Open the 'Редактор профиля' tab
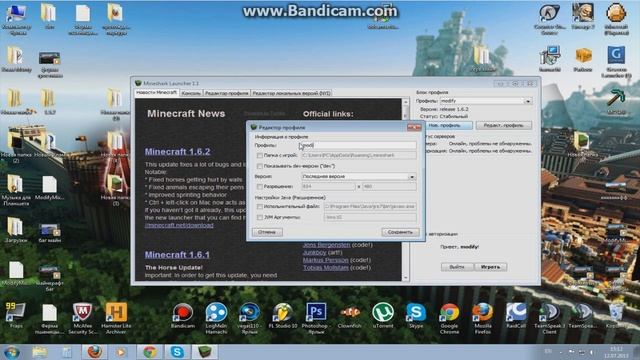Viewport: 640px width, 360px height. pyautogui.click(x=227, y=93)
